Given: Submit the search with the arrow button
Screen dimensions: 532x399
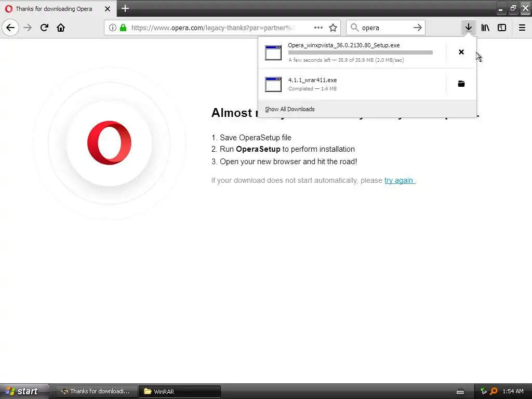Looking at the screenshot, I should tap(418, 28).
